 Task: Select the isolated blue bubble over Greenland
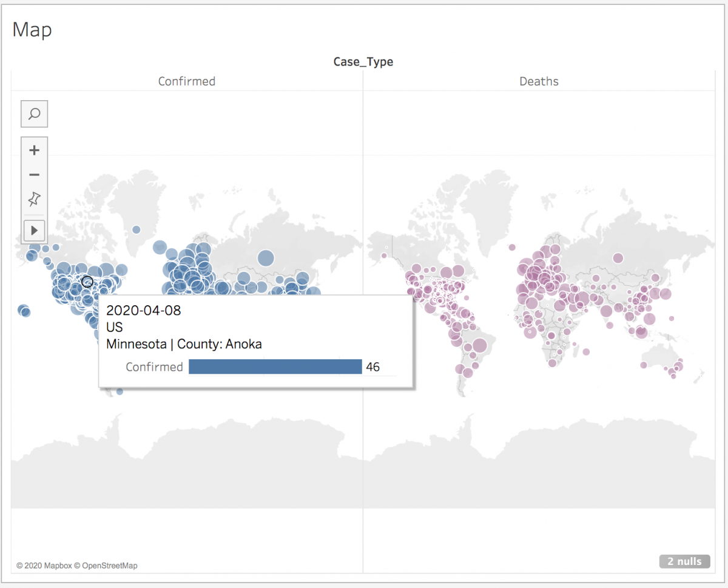click(x=136, y=229)
